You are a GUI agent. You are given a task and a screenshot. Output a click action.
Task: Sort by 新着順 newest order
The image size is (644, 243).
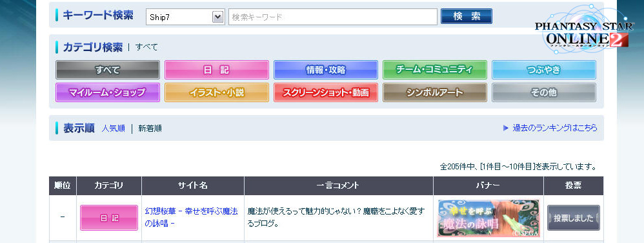coord(150,128)
